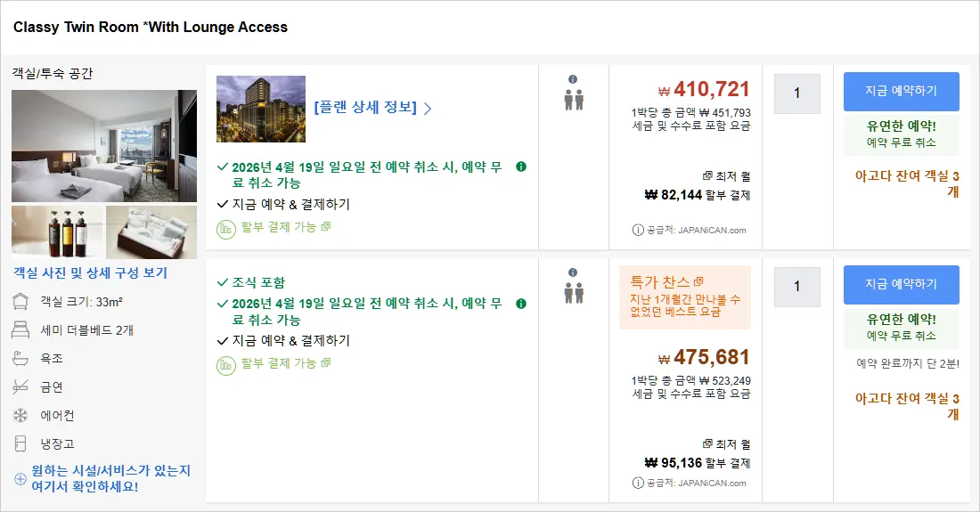Click 조식 포함 label
980x512 pixels.
tap(258, 282)
